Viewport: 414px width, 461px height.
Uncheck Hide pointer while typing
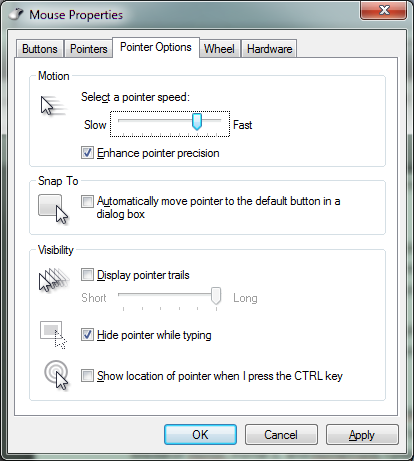coord(87,335)
